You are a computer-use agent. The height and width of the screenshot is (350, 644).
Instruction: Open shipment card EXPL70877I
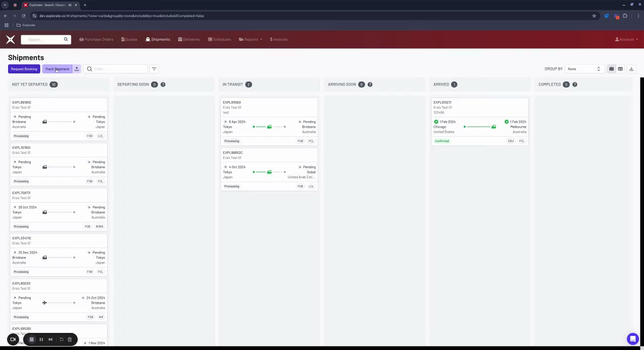click(x=59, y=210)
